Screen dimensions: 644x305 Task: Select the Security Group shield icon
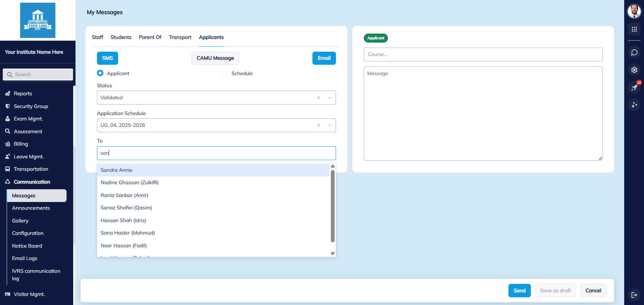pyautogui.click(x=8, y=106)
